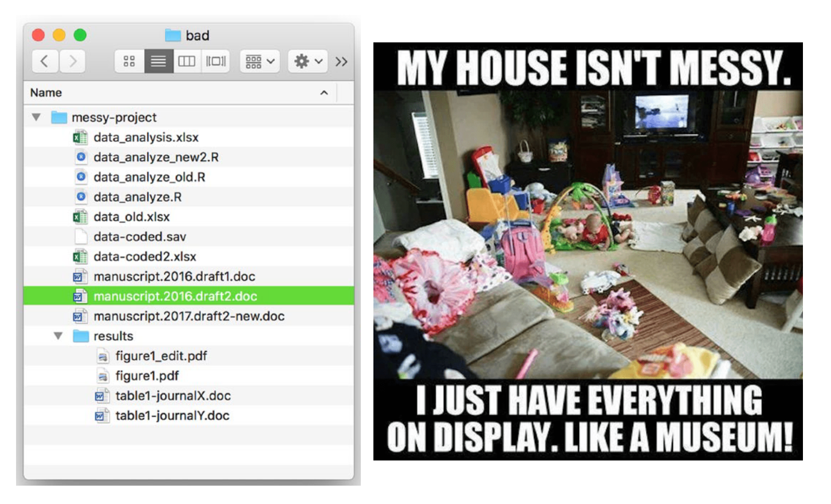The height and width of the screenshot is (504, 831).
Task: Click the Word icon of manuscript.2016.draft1.doc
Action: (x=80, y=277)
